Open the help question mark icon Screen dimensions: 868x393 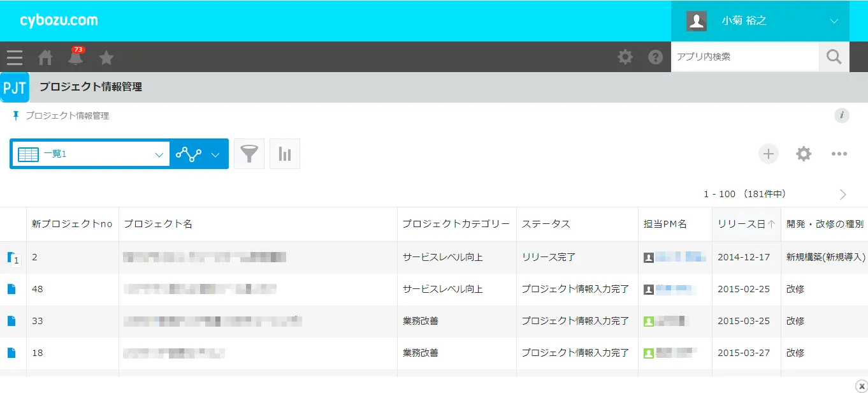coord(655,57)
